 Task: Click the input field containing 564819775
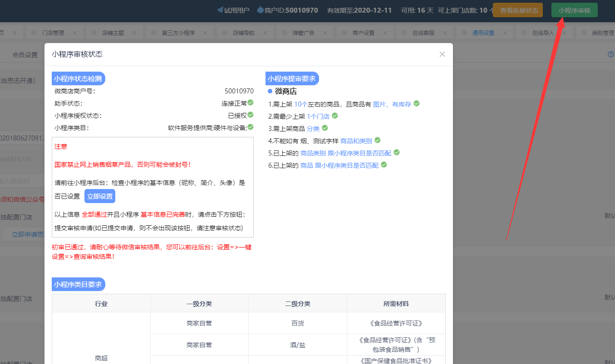(22, 159)
